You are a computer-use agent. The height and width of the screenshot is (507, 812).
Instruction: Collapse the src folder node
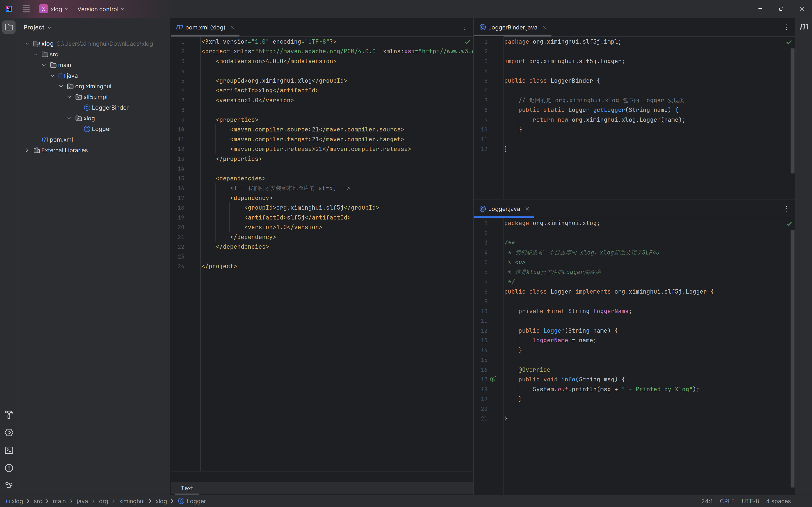[x=36, y=54]
